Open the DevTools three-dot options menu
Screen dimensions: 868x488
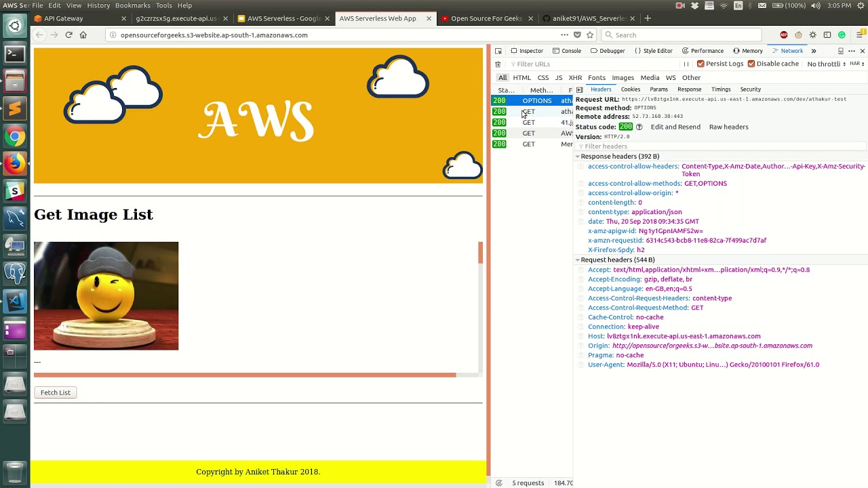pos(852,51)
